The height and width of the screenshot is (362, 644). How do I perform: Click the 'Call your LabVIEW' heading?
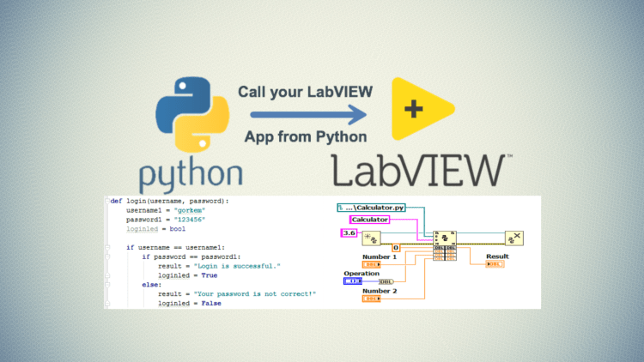[x=306, y=92]
